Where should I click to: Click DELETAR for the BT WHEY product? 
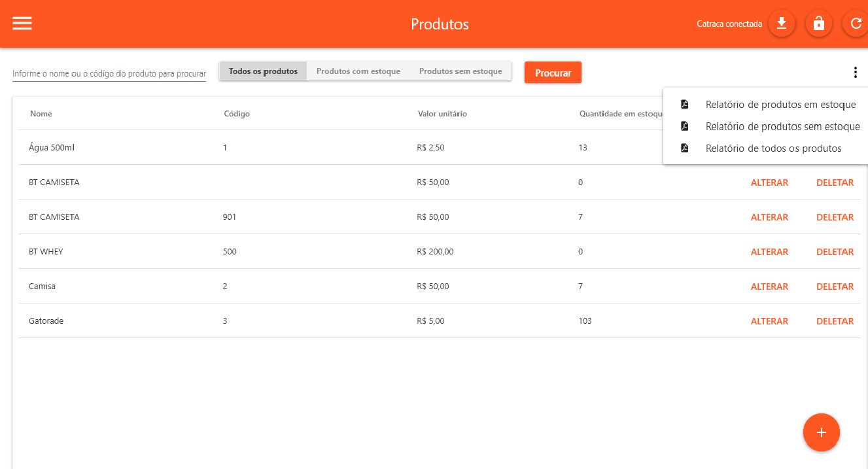pyautogui.click(x=835, y=252)
